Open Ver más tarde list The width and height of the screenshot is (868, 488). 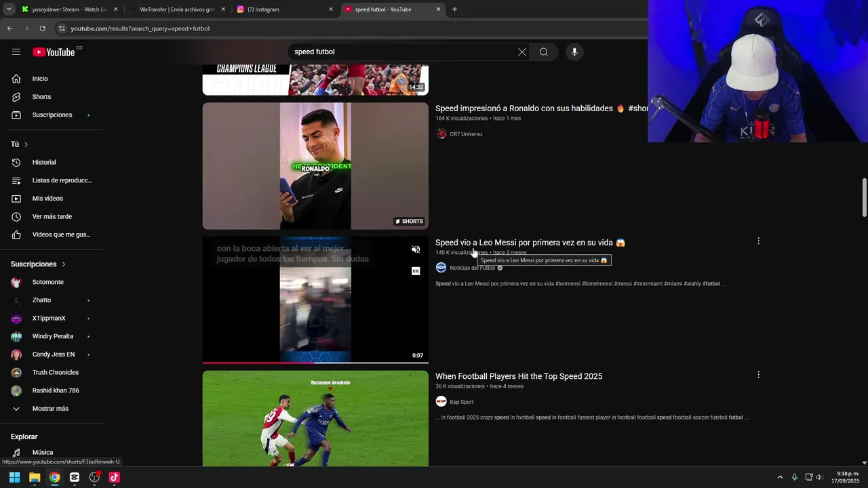52,217
